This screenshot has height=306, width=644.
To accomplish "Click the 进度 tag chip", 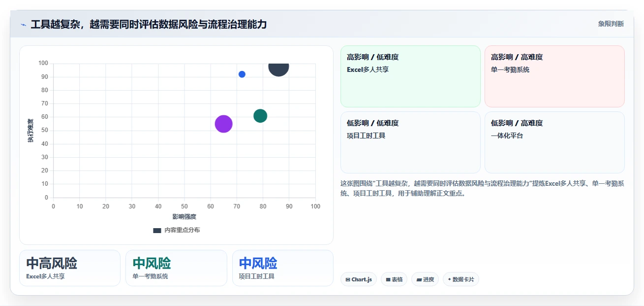I will pyautogui.click(x=425, y=279).
